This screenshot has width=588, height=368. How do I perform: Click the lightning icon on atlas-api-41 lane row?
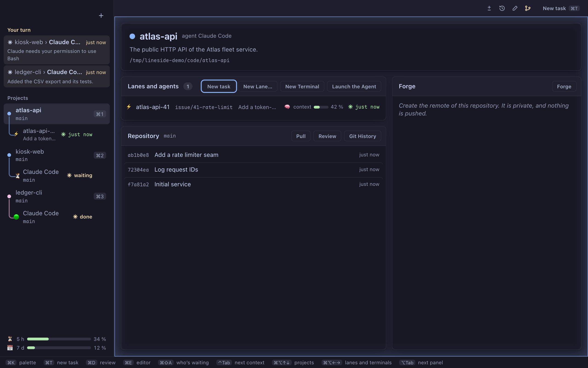tap(129, 106)
